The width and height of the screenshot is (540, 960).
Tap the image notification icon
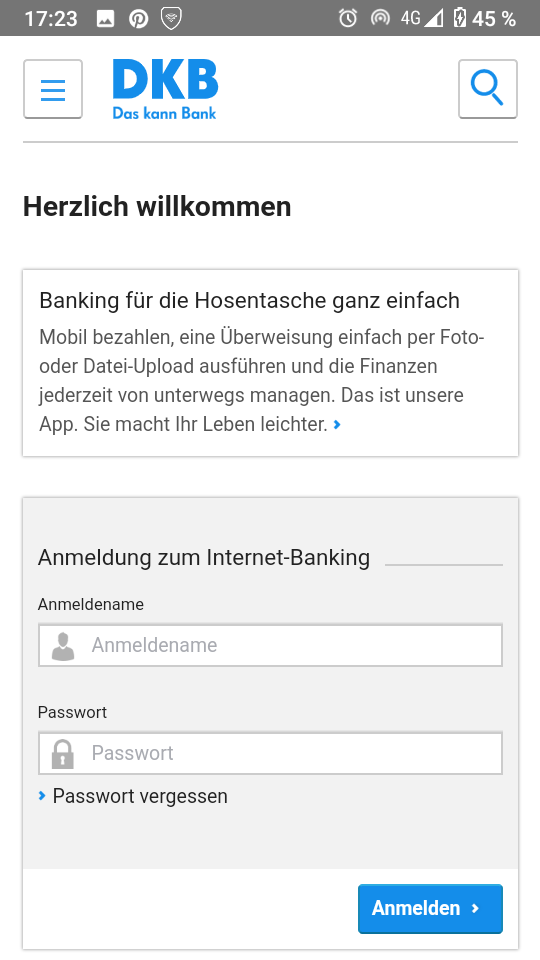(x=105, y=18)
